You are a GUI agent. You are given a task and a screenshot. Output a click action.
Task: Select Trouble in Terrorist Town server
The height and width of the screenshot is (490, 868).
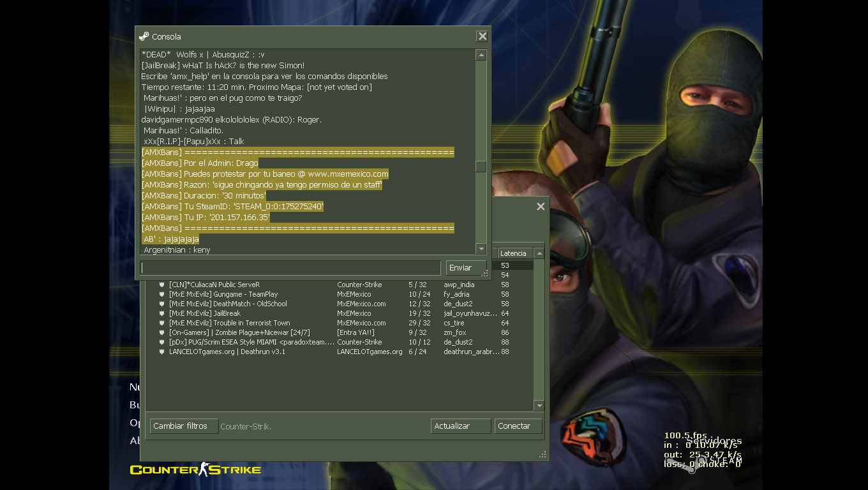(x=340, y=323)
